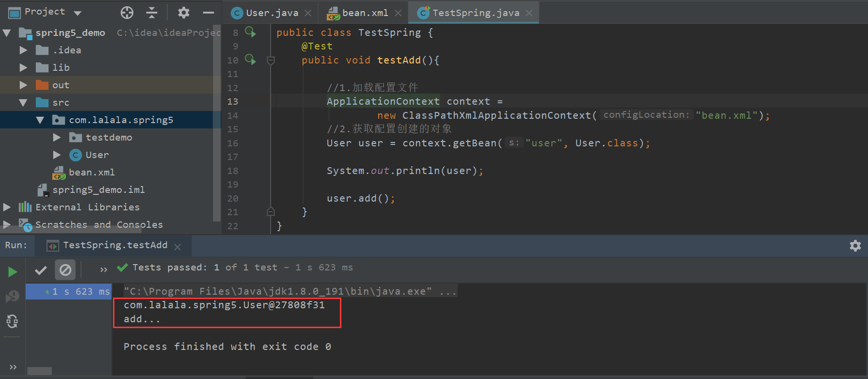Collapse the spring5_demo project root

[7, 33]
